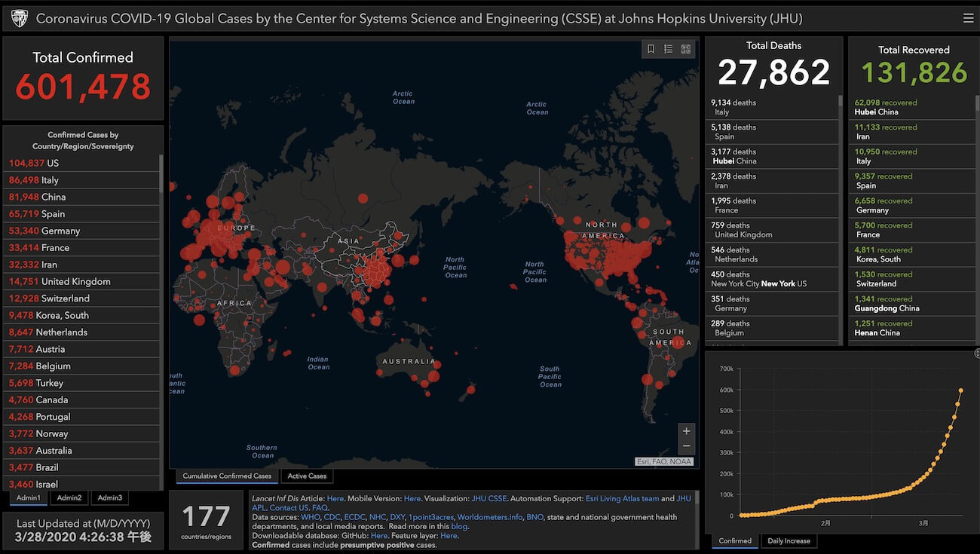
Task: Open the Mobile Version Here link
Action: [412, 498]
